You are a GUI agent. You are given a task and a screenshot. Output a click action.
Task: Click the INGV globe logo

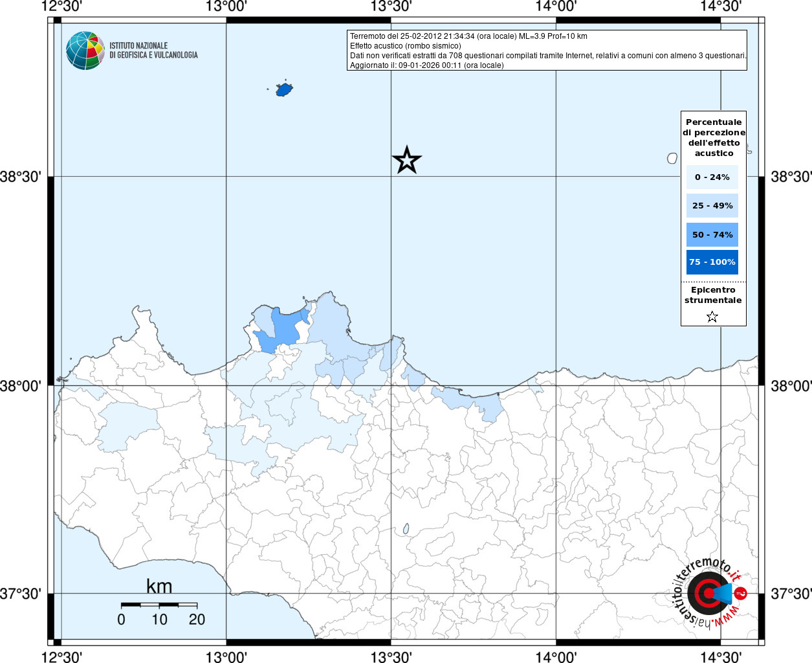pos(85,51)
